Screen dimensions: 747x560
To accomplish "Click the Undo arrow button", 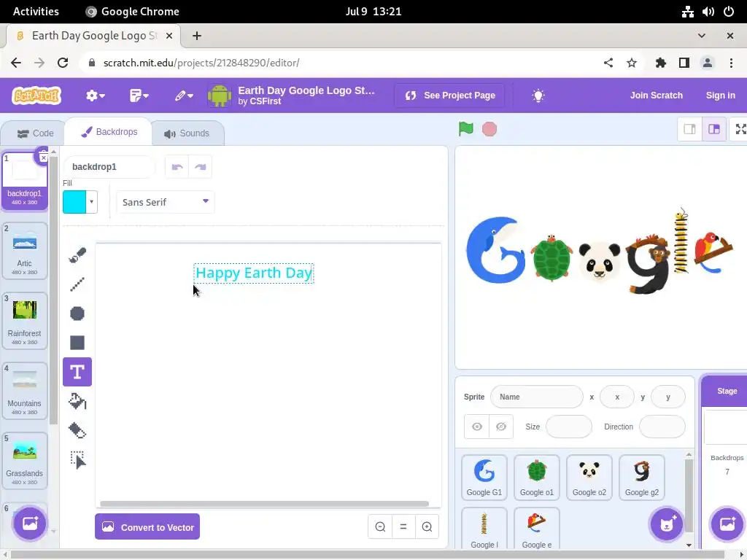I will 177,167.
